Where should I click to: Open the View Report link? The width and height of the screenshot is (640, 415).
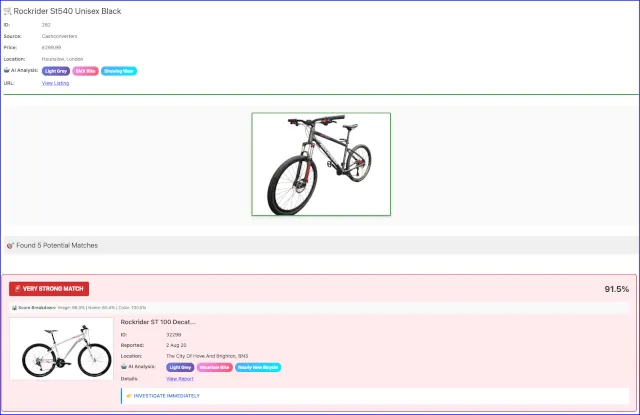[180, 379]
